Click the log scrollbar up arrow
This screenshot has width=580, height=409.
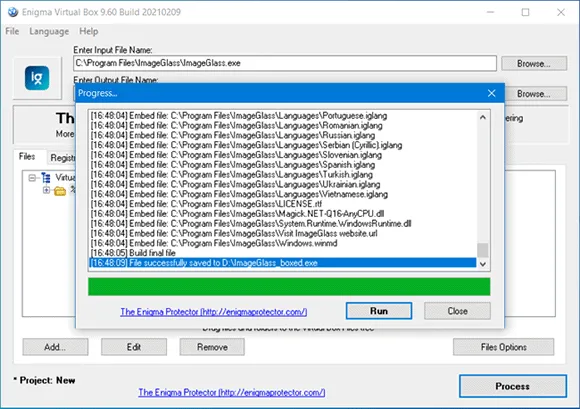click(483, 117)
